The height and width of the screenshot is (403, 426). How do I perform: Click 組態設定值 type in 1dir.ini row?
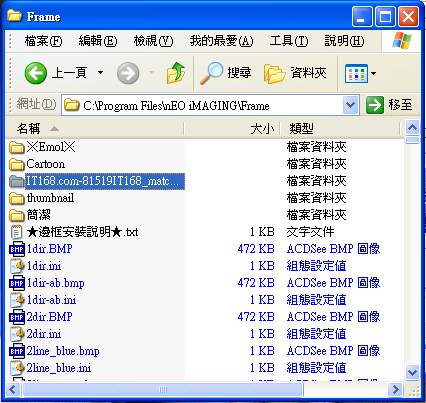[316, 266]
